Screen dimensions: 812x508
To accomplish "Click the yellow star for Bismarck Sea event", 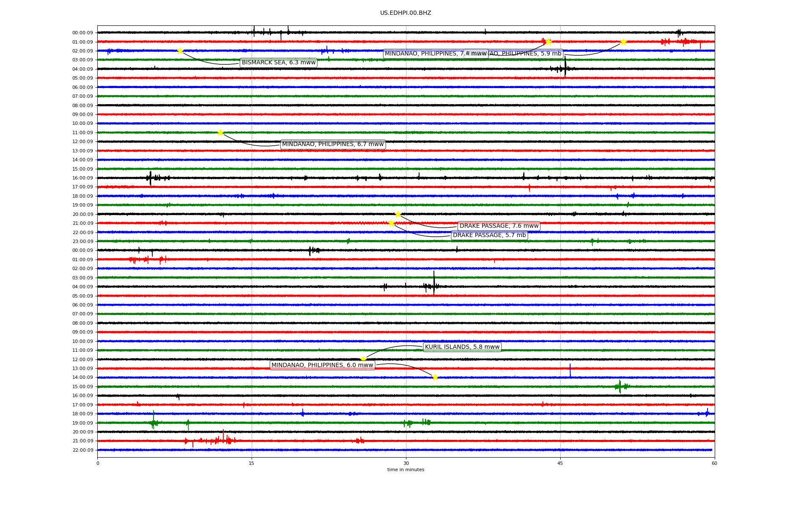I will coord(180,51).
